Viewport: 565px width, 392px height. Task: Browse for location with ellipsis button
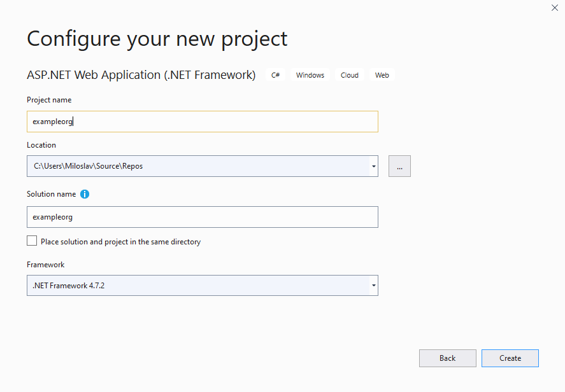pos(399,166)
